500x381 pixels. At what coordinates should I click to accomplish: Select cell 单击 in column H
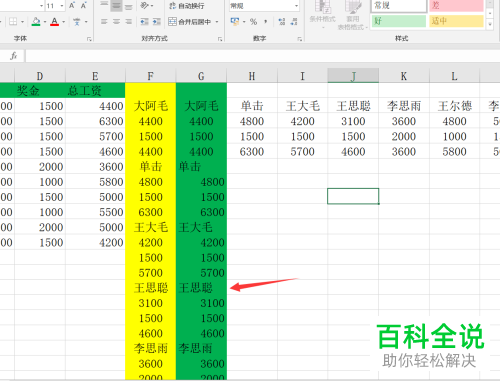click(252, 106)
